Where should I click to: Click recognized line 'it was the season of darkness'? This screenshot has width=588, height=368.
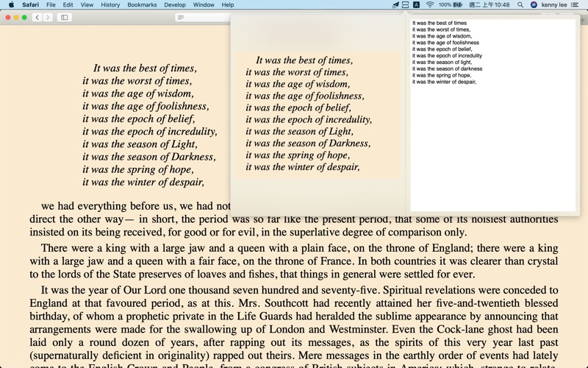tap(447, 68)
